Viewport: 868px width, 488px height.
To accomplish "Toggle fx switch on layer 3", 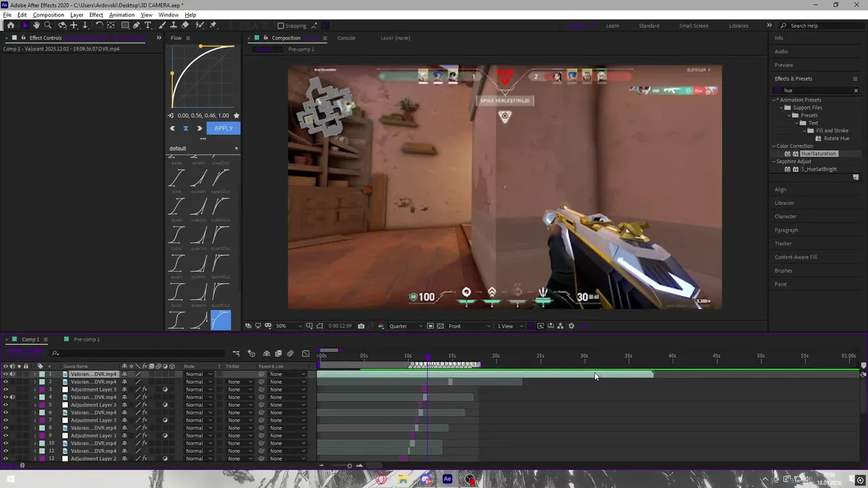I will coord(144,390).
